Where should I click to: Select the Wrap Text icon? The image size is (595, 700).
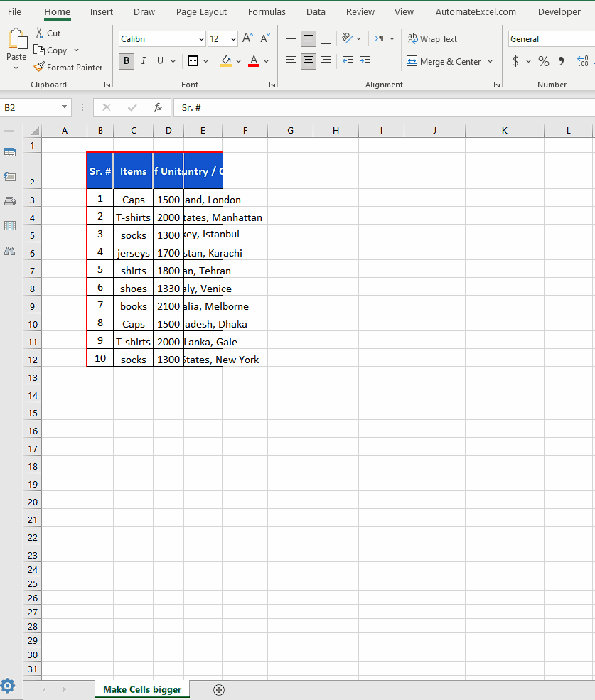pyautogui.click(x=413, y=38)
